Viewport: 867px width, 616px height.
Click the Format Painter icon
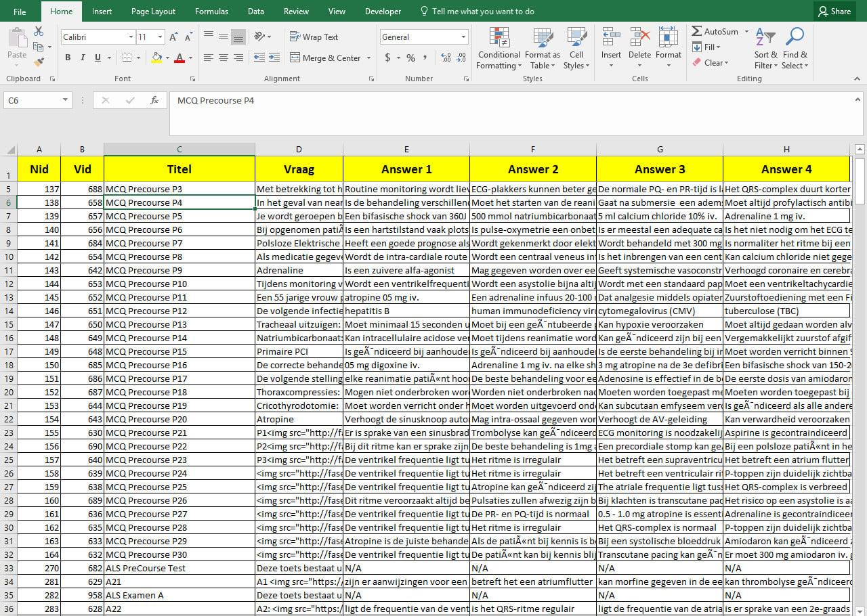click(x=40, y=62)
